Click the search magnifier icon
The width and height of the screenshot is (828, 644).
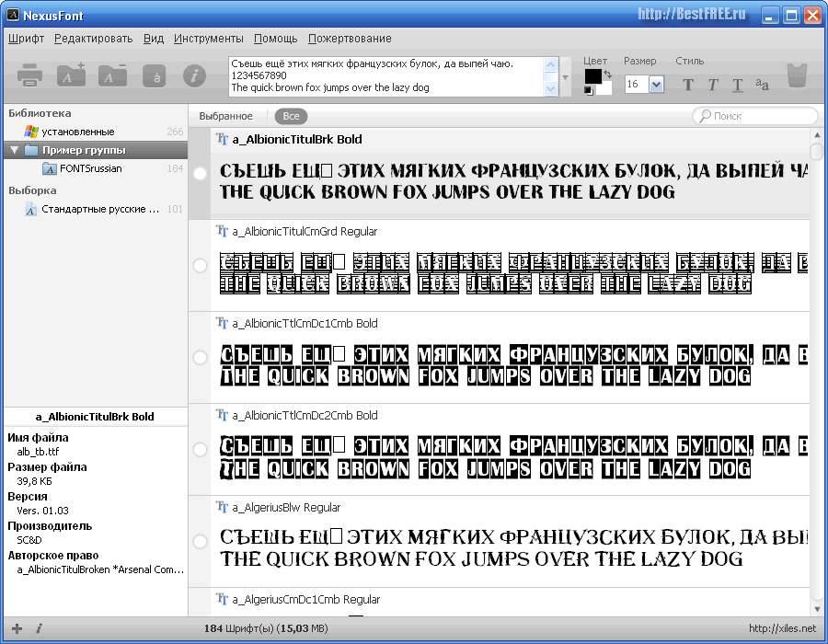[705, 116]
